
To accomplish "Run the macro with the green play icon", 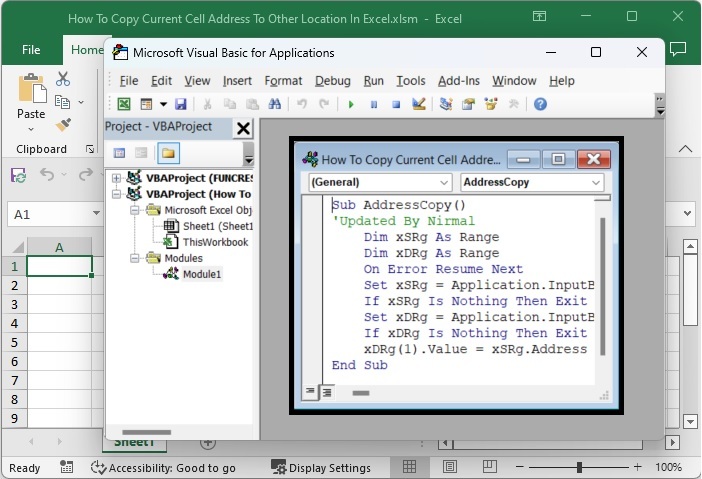I will pyautogui.click(x=351, y=104).
